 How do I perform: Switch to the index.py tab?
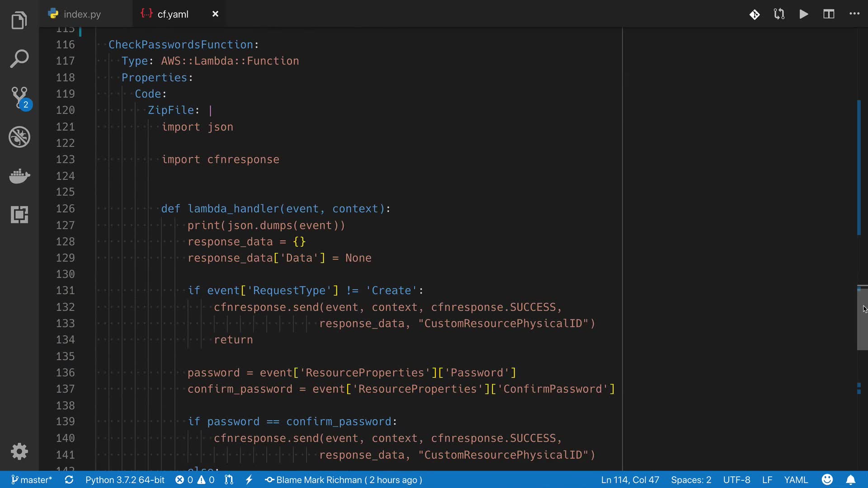[x=82, y=14]
